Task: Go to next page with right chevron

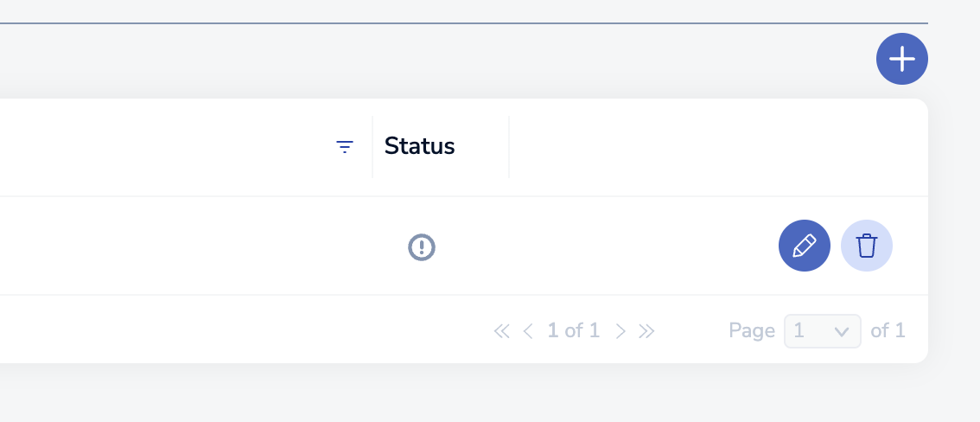Action: pyautogui.click(x=620, y=330)
